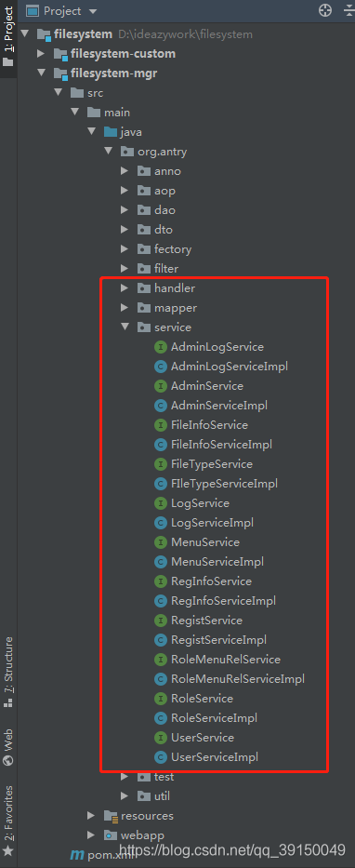This screenshot has width=355, height=868.
Task: Click the Maven pom.xml file icon
Action: [x=77, y=855]
